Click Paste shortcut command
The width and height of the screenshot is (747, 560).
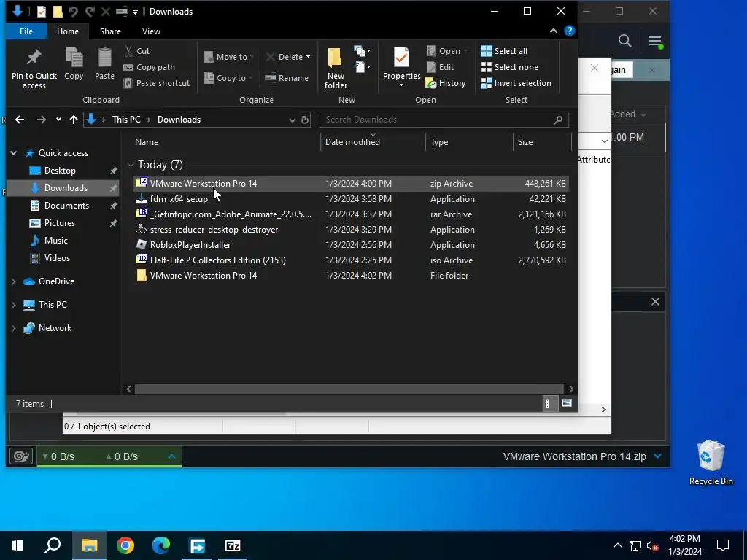pos(156,83)
